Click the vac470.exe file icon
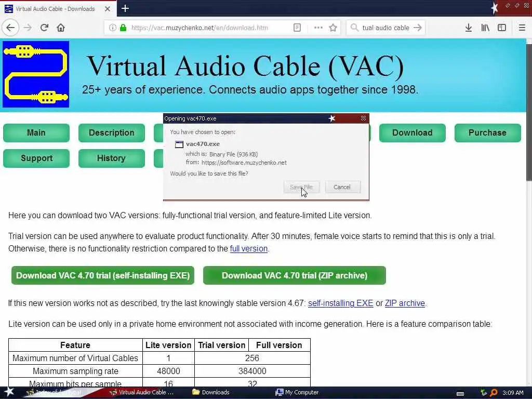This screenshot has width=532, height=399. point(179,144)
